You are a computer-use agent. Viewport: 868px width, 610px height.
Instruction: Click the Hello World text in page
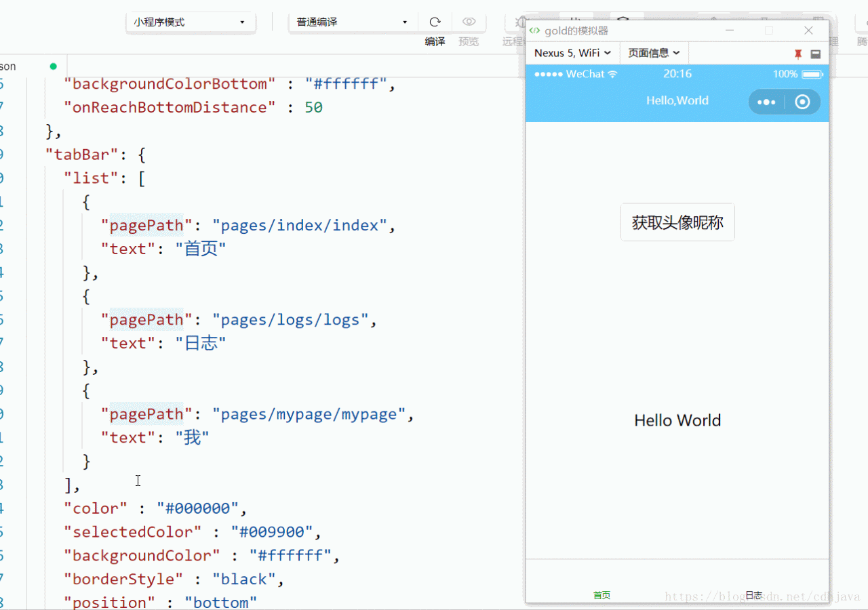[x=677, y=420]
